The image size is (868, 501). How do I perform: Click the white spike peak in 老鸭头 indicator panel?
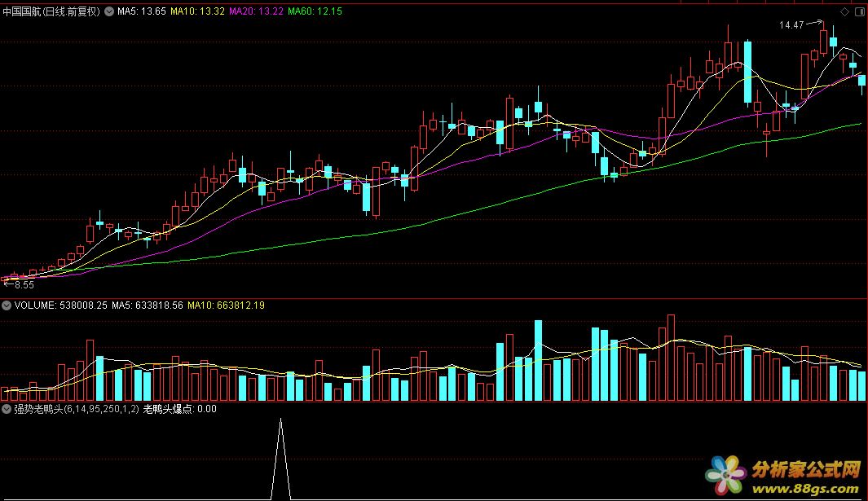point(280,420)
